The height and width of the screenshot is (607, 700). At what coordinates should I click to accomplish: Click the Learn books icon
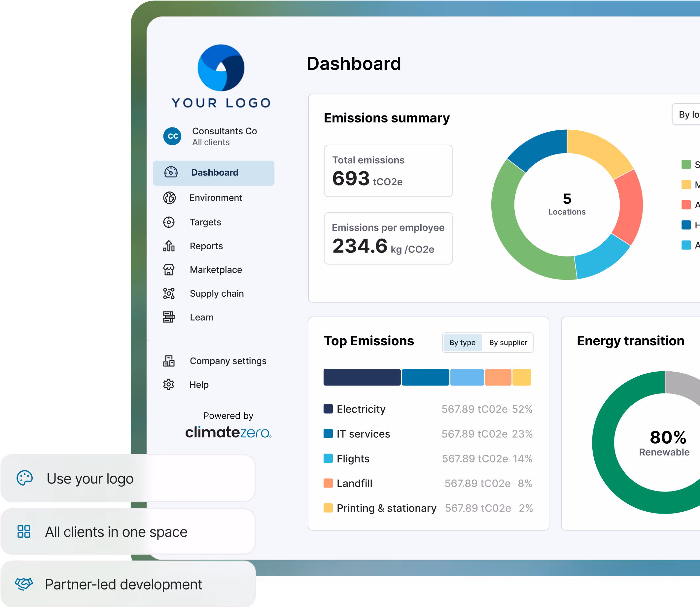point(169,317)
